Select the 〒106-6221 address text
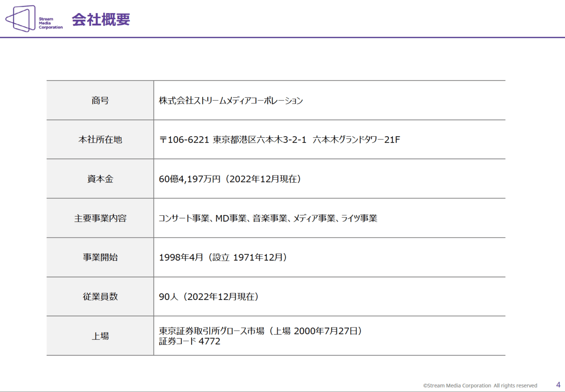This screenshot has width=565, height=392. (x=280, y=139)
